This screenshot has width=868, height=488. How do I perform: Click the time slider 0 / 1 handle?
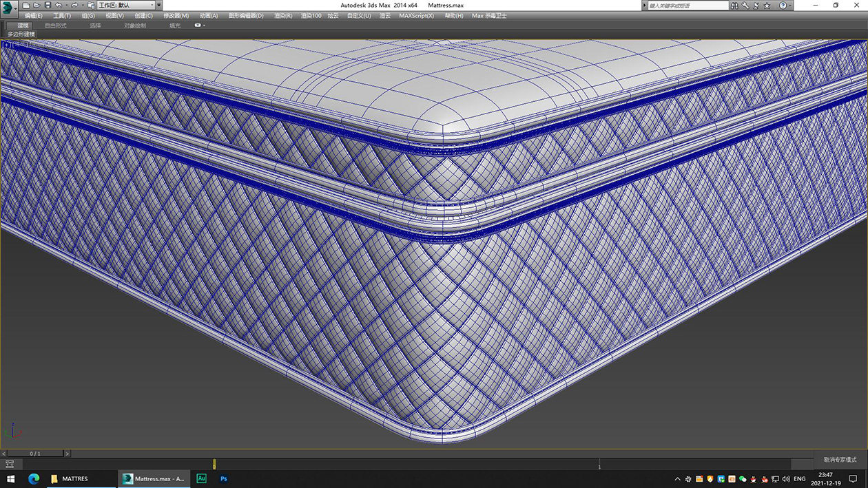click(35, 454)
